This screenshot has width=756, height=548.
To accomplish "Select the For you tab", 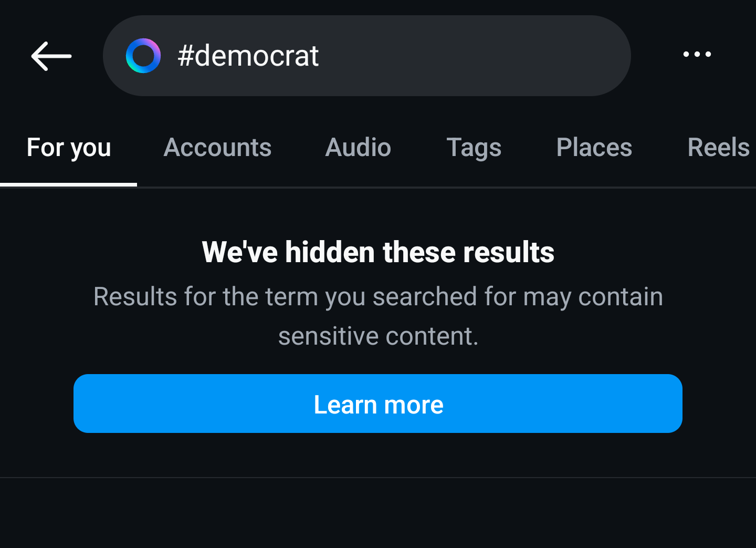I will 69,148.
